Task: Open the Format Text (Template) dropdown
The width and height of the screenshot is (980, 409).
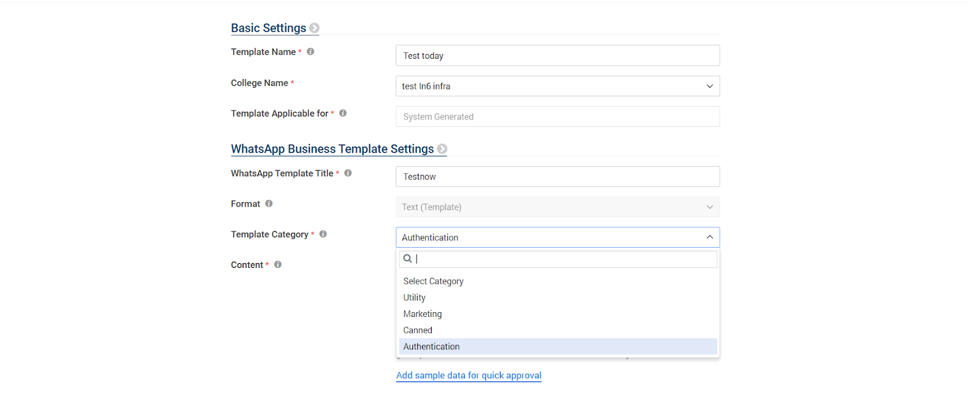Action: point(557,207)
